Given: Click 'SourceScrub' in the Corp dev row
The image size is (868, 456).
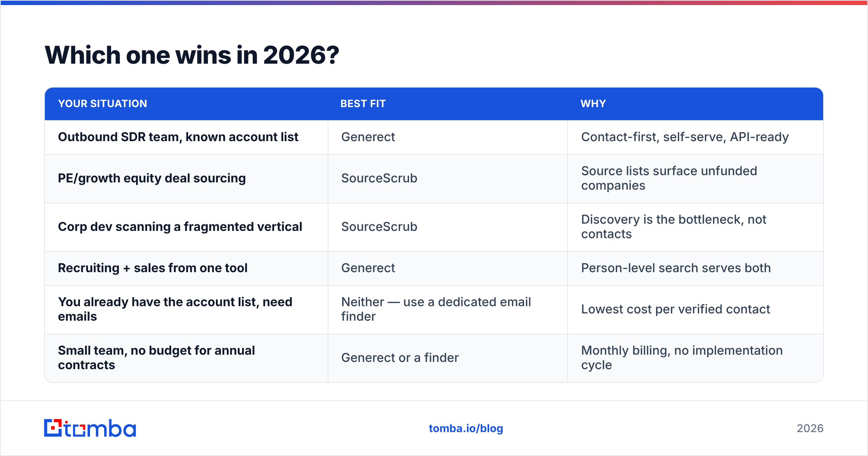Looking at the screenshot, I should click(x=379, y=227).
